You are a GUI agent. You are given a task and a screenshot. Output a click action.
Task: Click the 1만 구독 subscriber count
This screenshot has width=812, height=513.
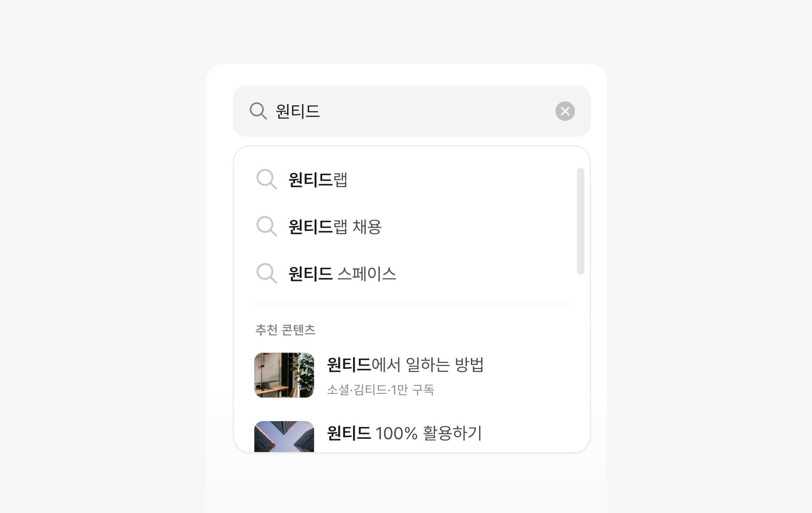[x=412, y=390]
